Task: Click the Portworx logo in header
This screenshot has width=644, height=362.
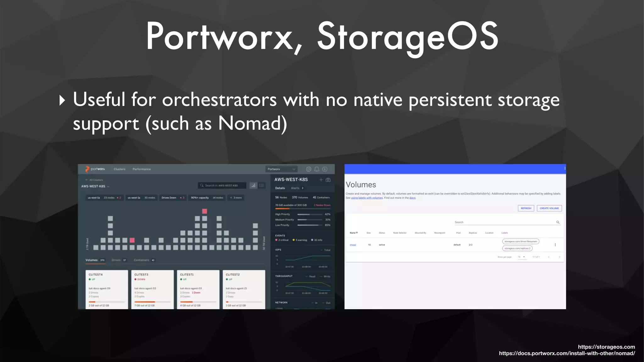Action: pos(95,169)
